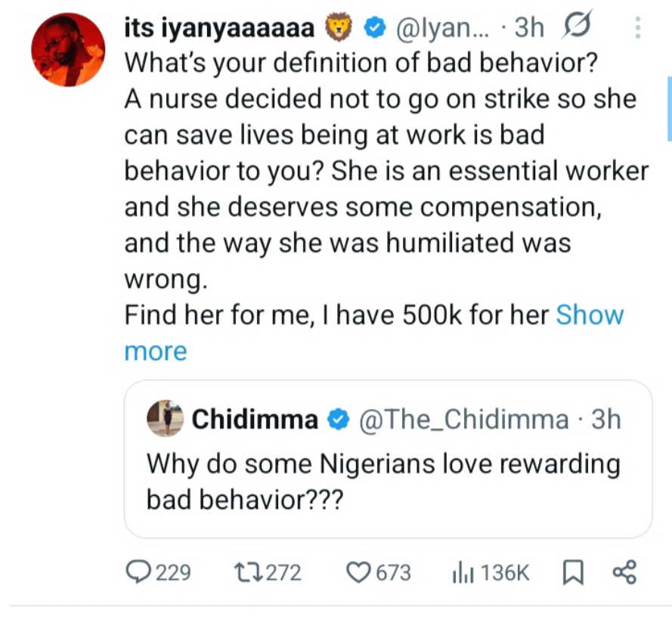Image resolution: width=672 pixels, height=620 pixels.
Task: Expand tweet with Show more
Action: coord(590,315)
